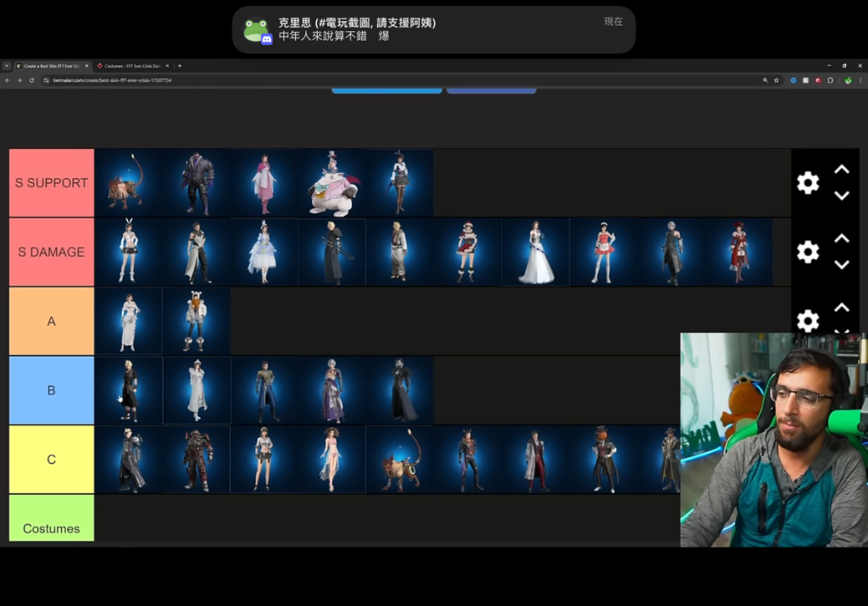The image size is (868, 606).
Task: Open the blue circular browser extension
Action: click(x=793, y=81)
